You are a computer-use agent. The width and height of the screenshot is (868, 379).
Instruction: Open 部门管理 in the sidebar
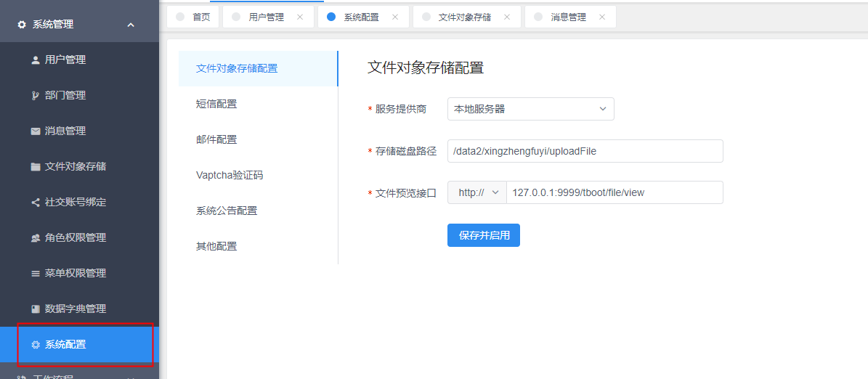click(x=80, y=95)
